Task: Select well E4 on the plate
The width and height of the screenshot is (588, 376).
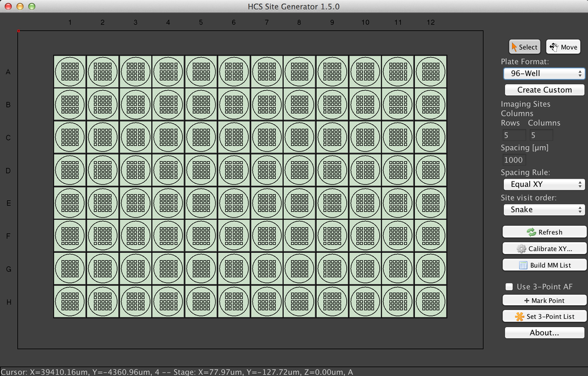Action: pos(168,203)
